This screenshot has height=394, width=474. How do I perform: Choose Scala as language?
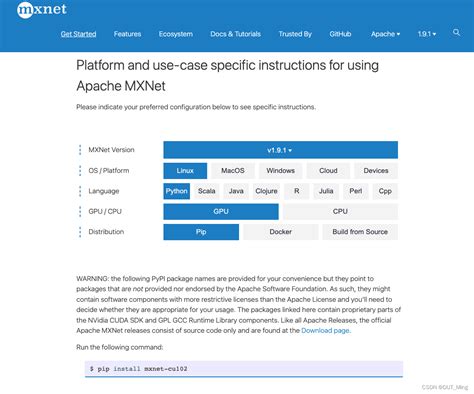[207, 191]
